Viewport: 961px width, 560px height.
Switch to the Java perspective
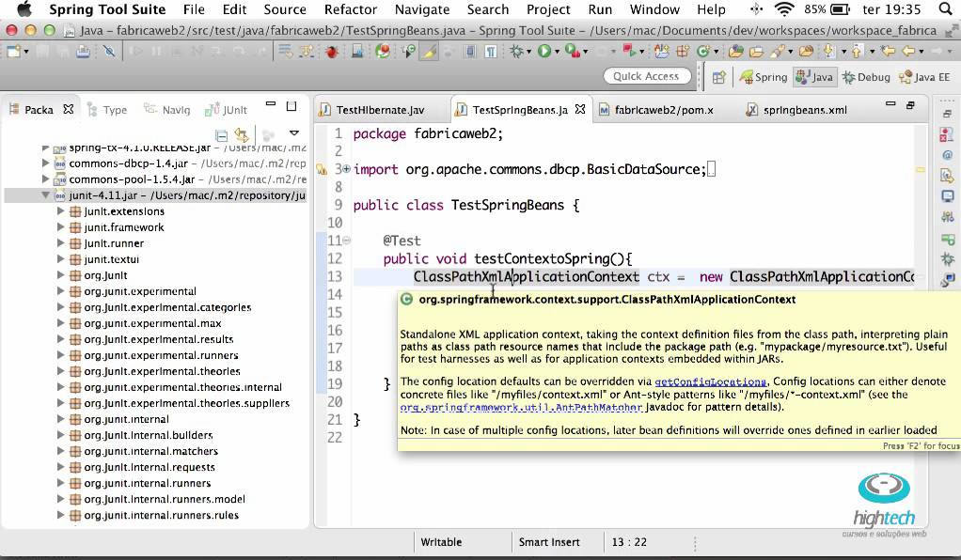point(814,77)
